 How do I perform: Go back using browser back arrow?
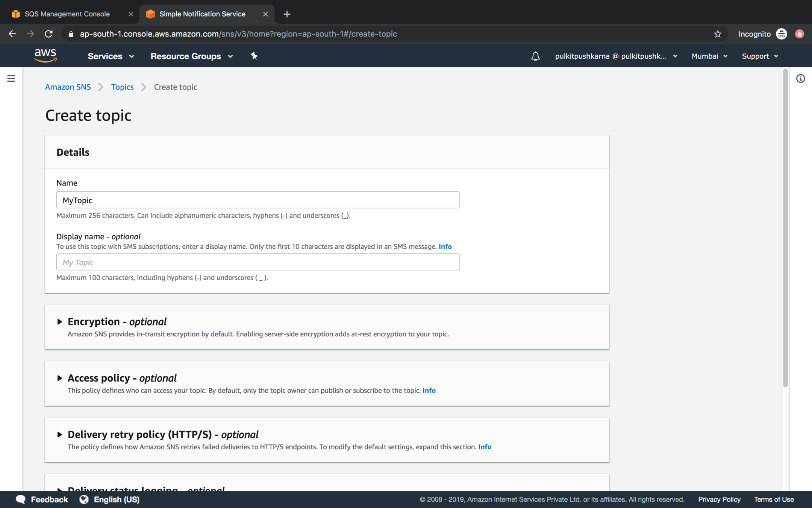(12, 34)
